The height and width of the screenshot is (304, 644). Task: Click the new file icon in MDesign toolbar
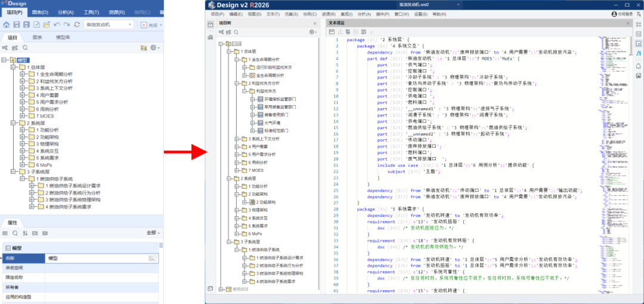click(x=36, y=24)
